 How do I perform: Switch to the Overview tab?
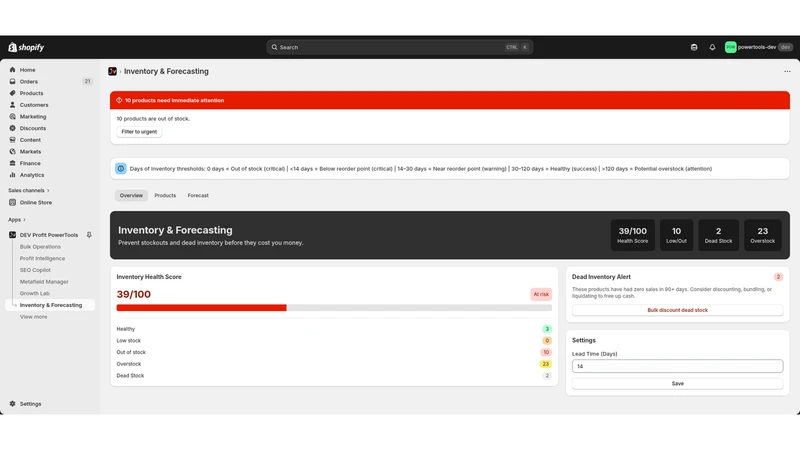[x=131, y=195]
